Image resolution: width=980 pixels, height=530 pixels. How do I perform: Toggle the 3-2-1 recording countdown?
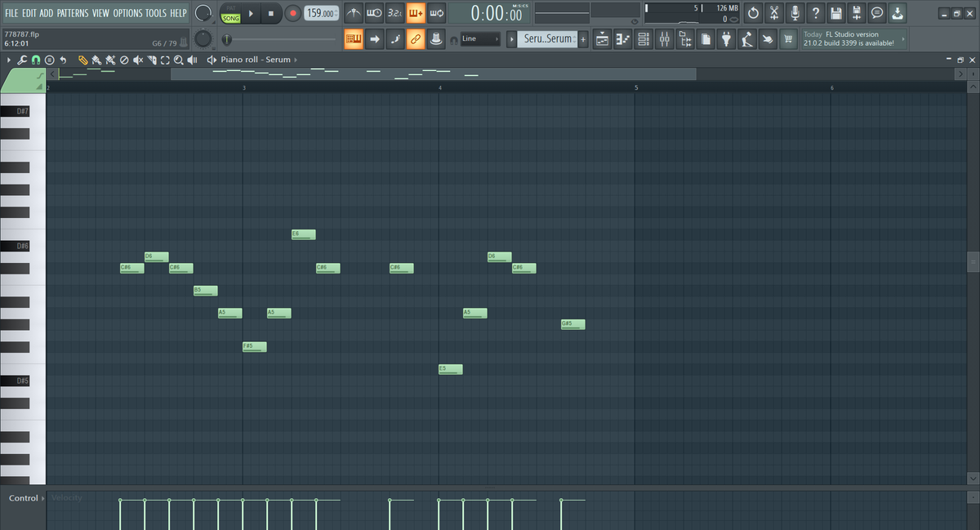[x=394, y=13]
